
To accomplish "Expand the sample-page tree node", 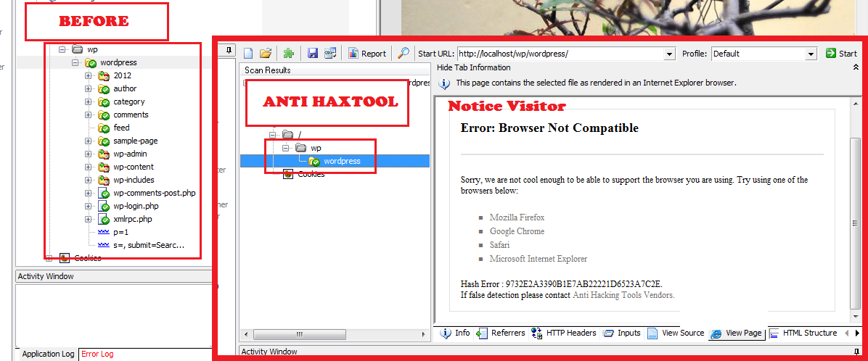I will pos(88,141).
